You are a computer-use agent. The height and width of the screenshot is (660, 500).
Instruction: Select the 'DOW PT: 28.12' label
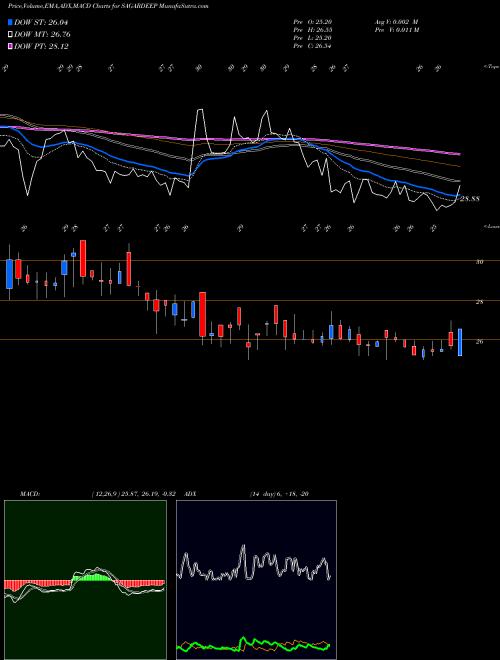tap(41, 46)
